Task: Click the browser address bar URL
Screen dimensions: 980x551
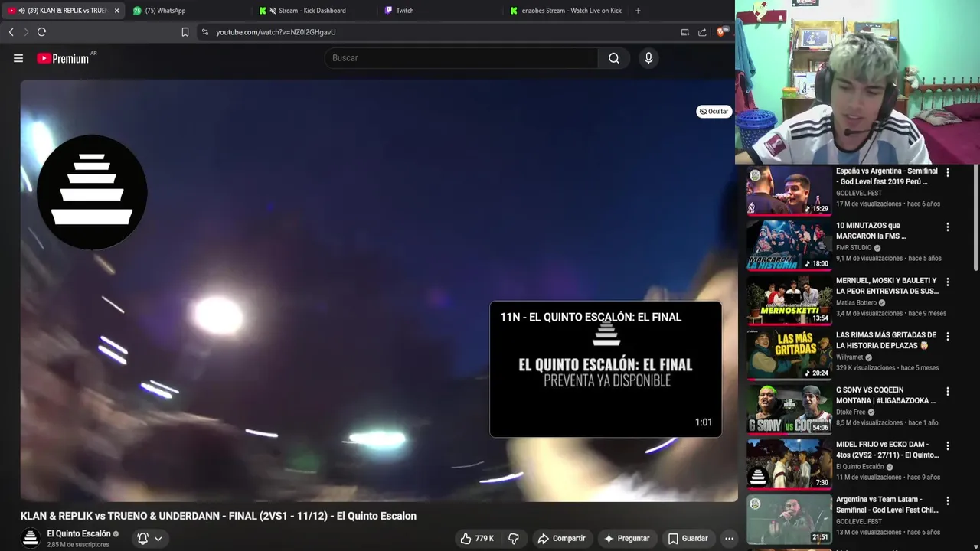Action: tap(276, 32)
